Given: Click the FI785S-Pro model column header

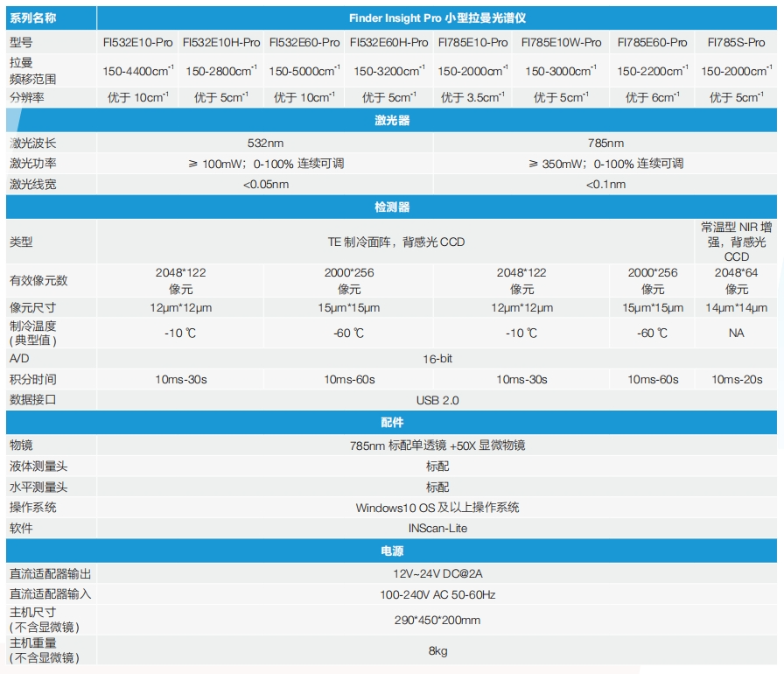Looking at the screenshot, I should 736,42.
